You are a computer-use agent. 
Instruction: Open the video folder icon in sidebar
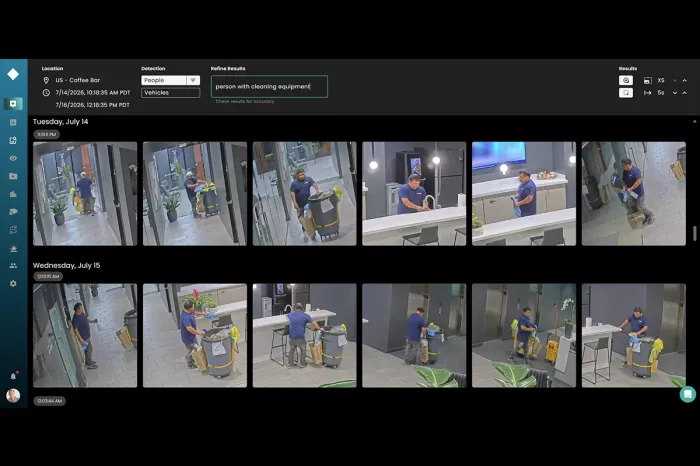(13, 176)
